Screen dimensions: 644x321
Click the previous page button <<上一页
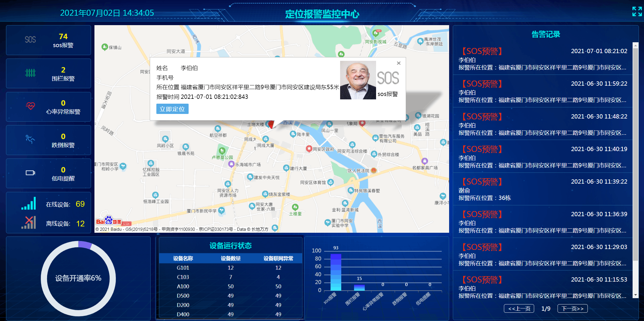(519, 308)
